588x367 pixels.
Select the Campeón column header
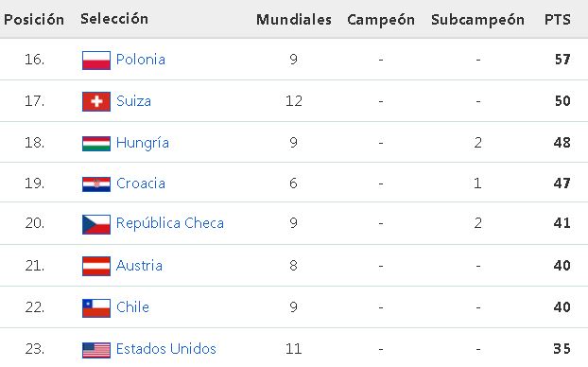tap(381, 20)
